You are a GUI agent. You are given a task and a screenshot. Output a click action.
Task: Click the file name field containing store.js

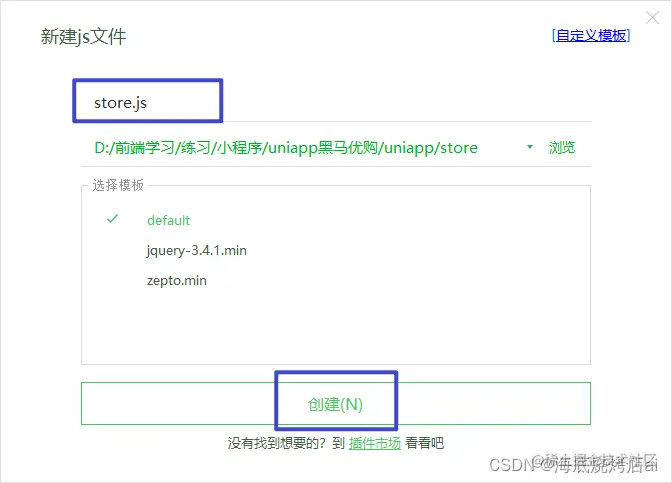coord(336,103)
